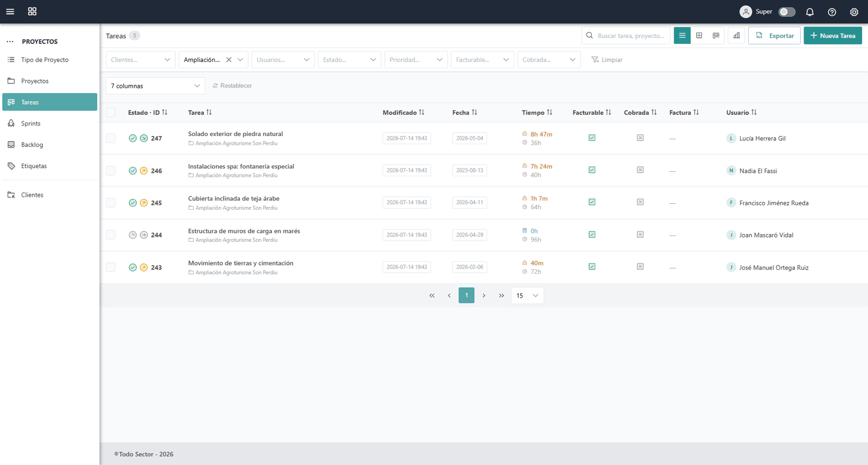Viewport: 868px width, 465px height.
Task: Open the Clientes filter dropdown
Action: coord(141,60)
